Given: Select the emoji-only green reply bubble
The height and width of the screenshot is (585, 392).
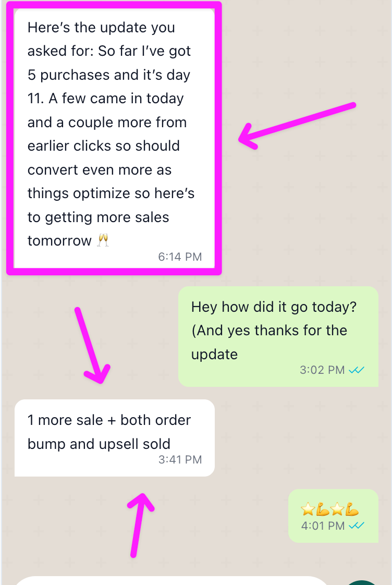Looking at the screenshot, I should [x=333, y=515].
